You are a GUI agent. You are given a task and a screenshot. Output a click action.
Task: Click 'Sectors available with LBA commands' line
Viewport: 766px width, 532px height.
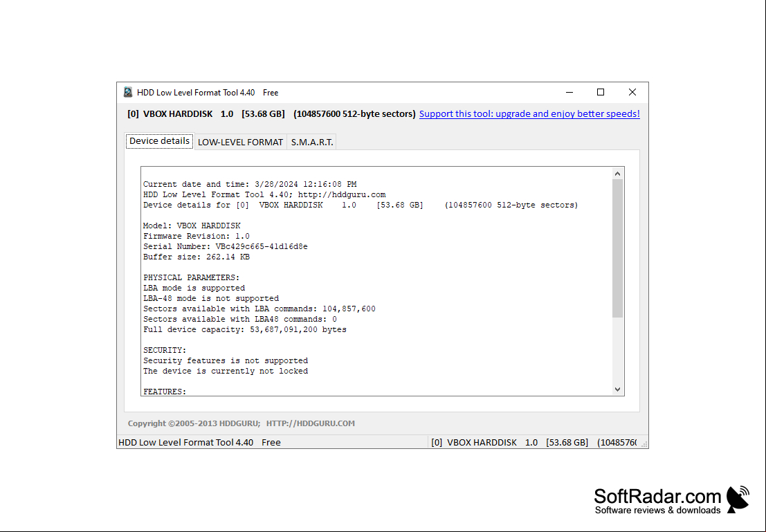pos(259,309)
